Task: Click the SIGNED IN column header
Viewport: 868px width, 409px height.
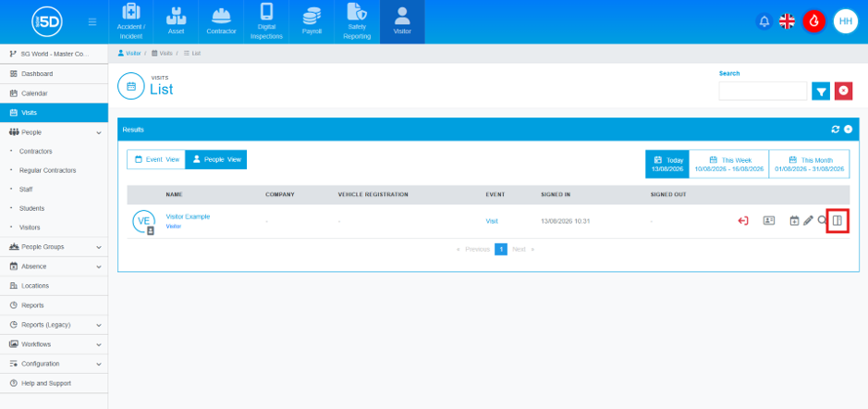Action: point(556,194)
